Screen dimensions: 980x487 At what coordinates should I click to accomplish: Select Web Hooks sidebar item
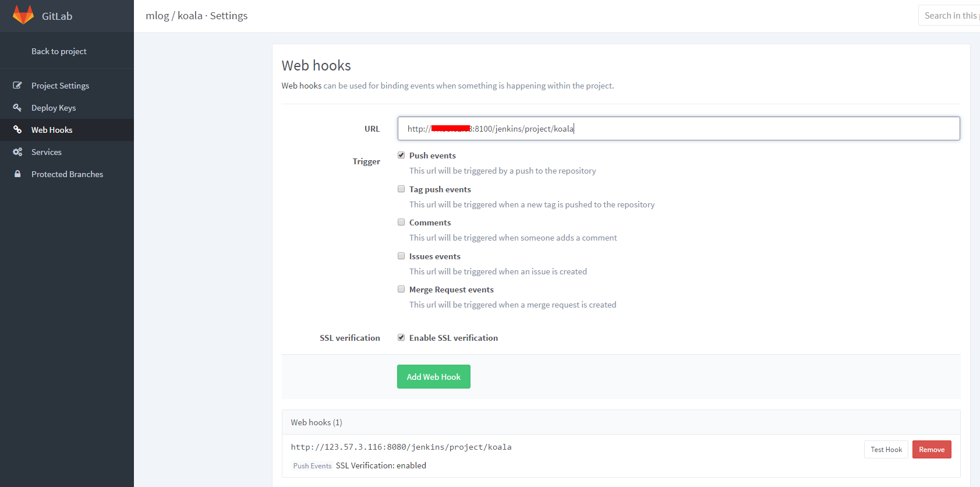pyautogui.click(x=67, y=130)
